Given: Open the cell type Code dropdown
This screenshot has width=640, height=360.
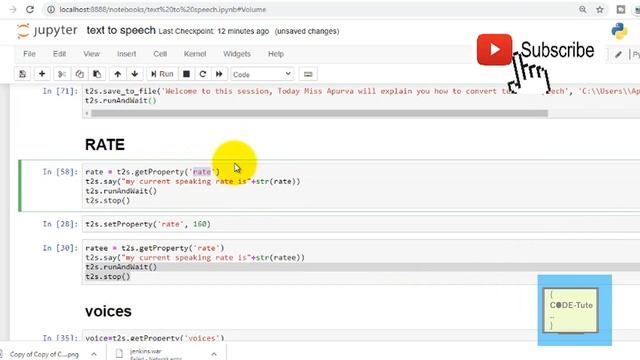Looking at the screenshot, I should pos(262,74).
